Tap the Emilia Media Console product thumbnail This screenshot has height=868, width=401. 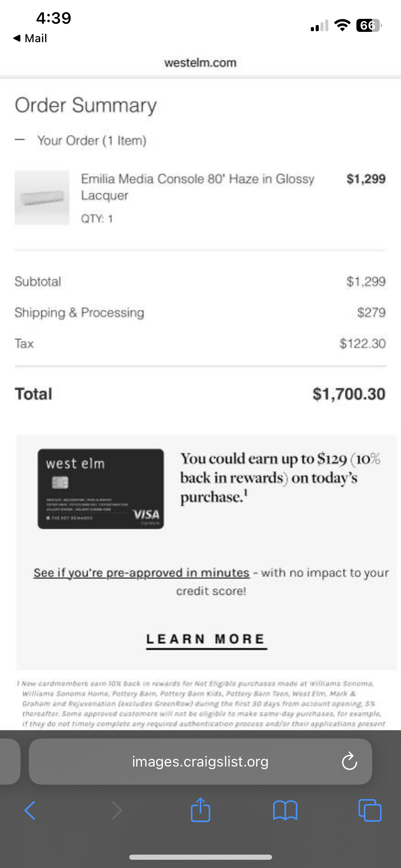pyautogui.click(x=42, y=198)
